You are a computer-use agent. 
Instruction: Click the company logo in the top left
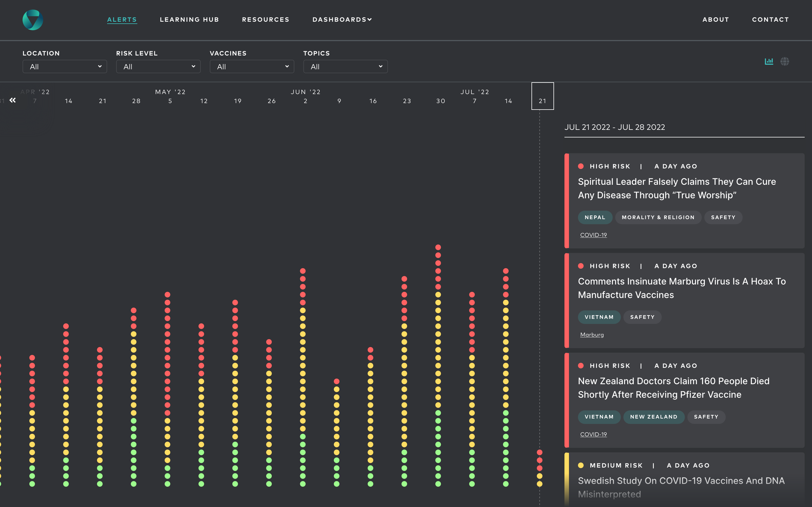(x=32, y=20)
